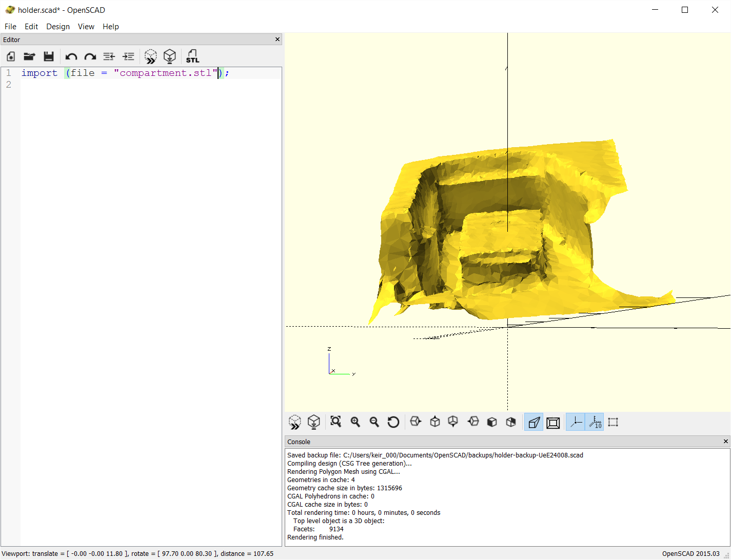Maximize the OpenSCAD window

(685, 10)
